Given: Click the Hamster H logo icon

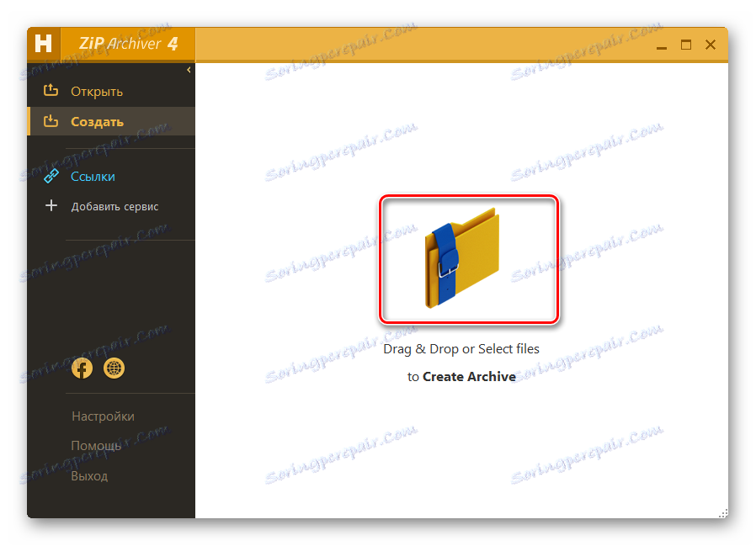Looking at the screenshot, I should (44, 44).
